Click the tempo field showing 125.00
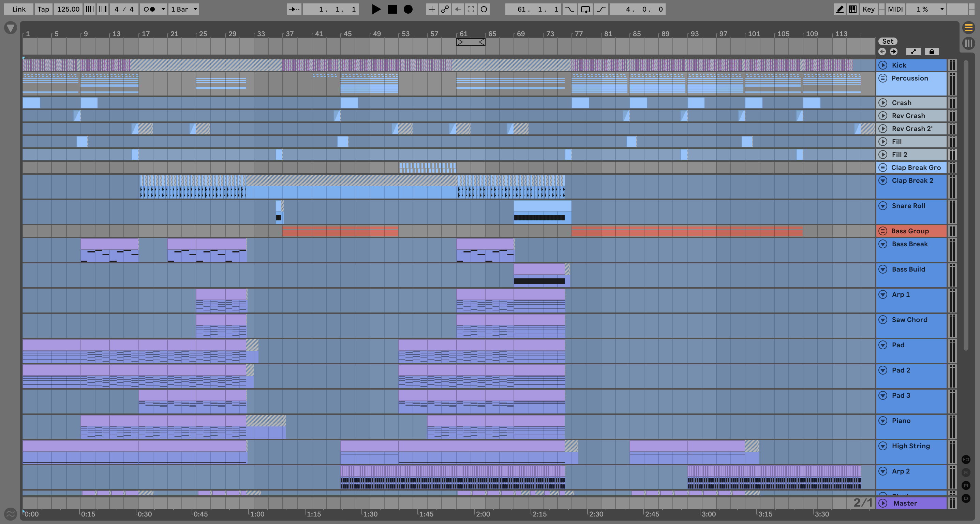The width and height of the screenshot is (980, 524). (x=68, y=9)
